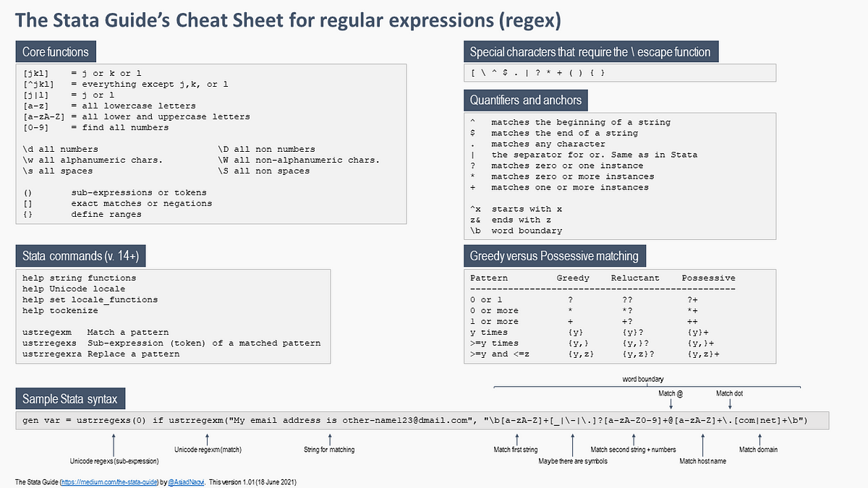The height and width of the screenshot is (488, 868).
Task: Click the 'ustrregexra Replace a pattern' line
Action: coord(101,354)
